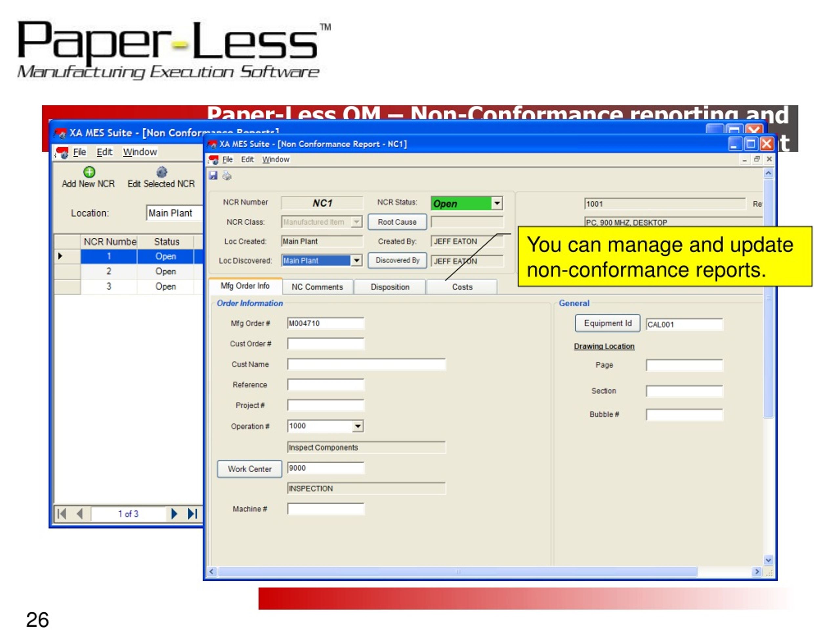Viewport: 840px width, 630px height.
Task: Click the Project # field
Action: tap(325, 405)
